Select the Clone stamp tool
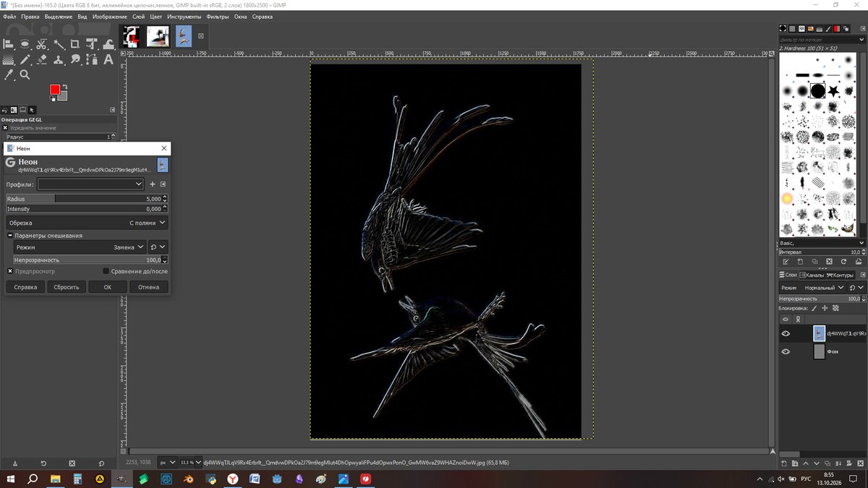Image resolution: width=868 pixels, height=488 pixels. (x=59, y=59)
